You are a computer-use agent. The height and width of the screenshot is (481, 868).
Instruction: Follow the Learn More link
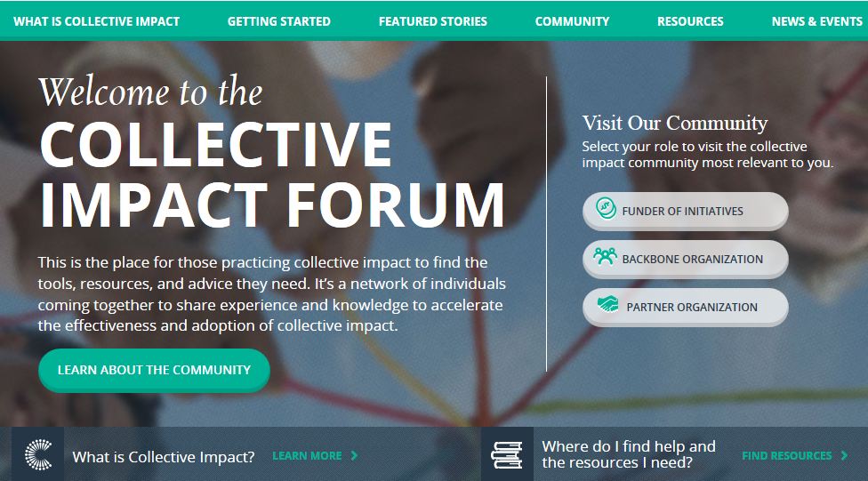307,455
